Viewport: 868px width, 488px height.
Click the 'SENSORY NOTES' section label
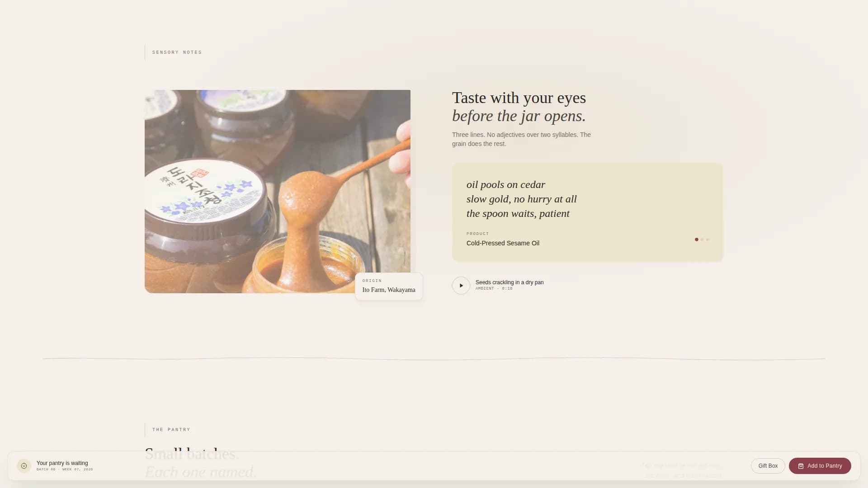pyautogui.click(x=177, y=52)
